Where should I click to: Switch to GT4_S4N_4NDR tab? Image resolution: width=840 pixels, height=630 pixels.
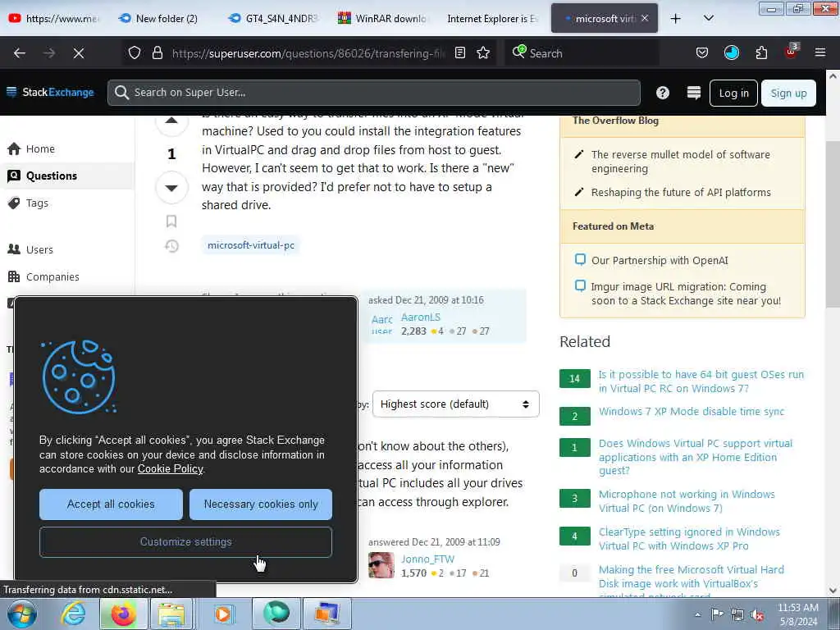point(274,18)
